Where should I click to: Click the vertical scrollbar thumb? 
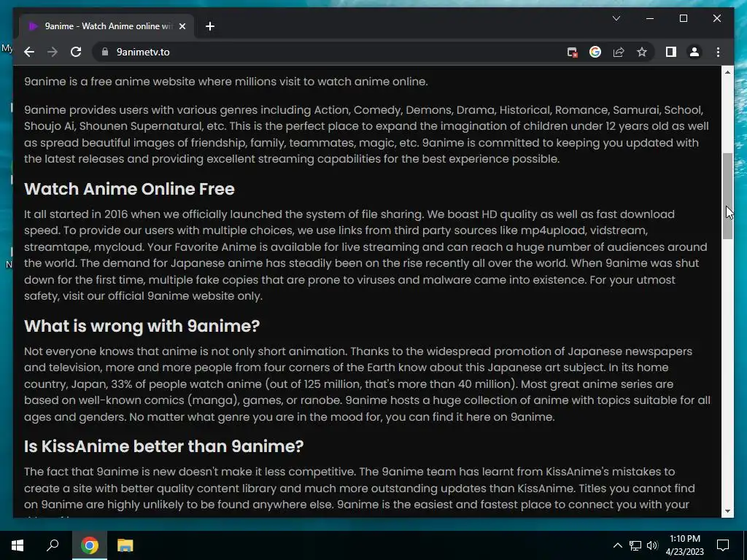pos(727,195)
